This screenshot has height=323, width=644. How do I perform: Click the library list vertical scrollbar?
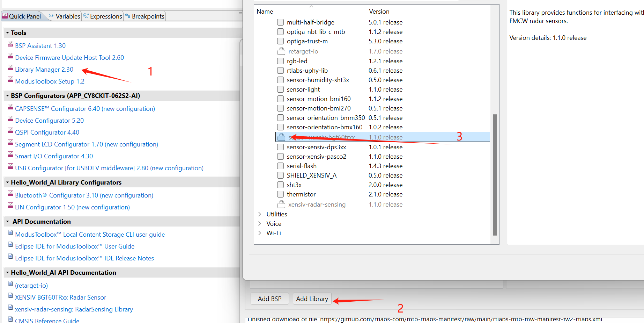[x=494, y=175]
